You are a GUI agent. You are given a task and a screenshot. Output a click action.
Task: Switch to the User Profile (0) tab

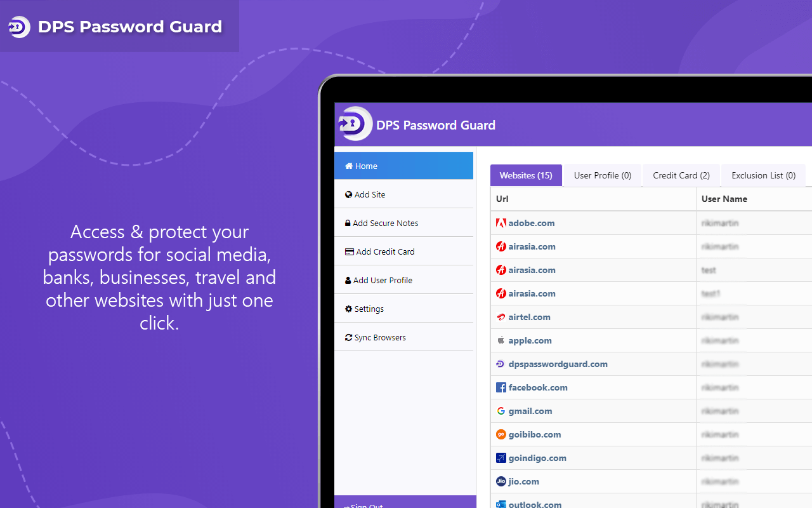[x=603, y=175]
